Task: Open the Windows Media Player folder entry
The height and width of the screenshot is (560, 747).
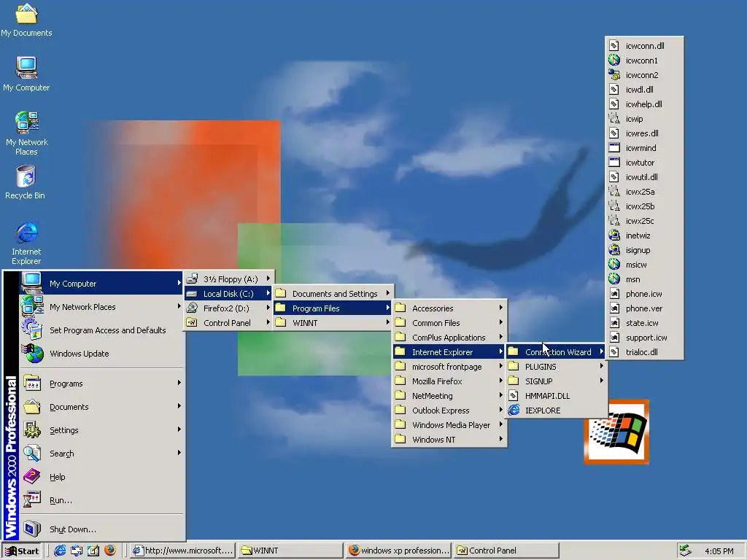Action: [x=449, y=425]
